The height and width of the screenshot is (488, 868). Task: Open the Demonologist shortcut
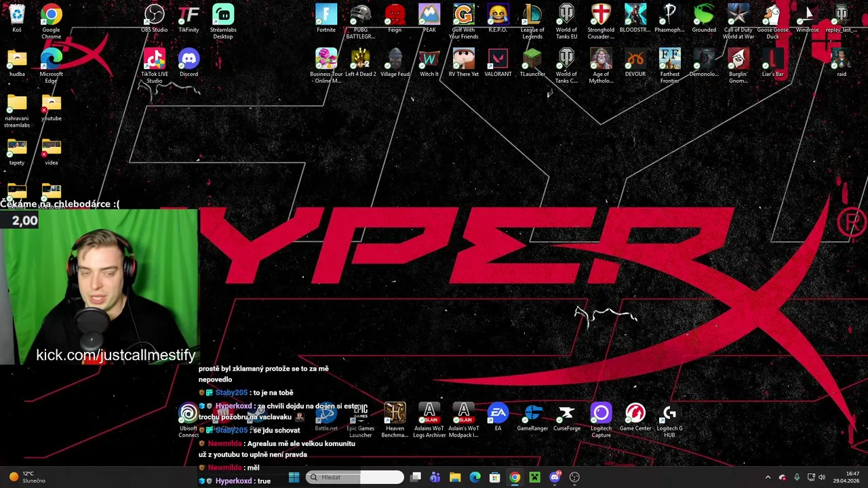[x=704, y=63]
